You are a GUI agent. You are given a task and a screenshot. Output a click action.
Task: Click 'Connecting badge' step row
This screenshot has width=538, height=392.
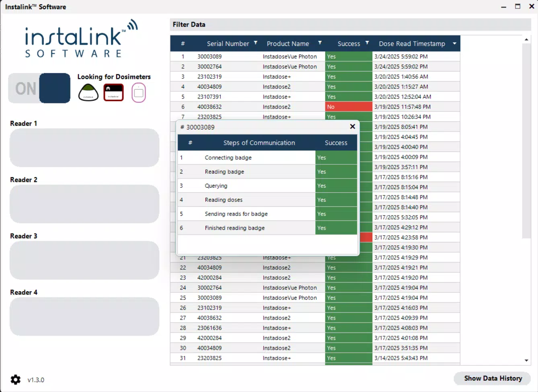(267, 158)
